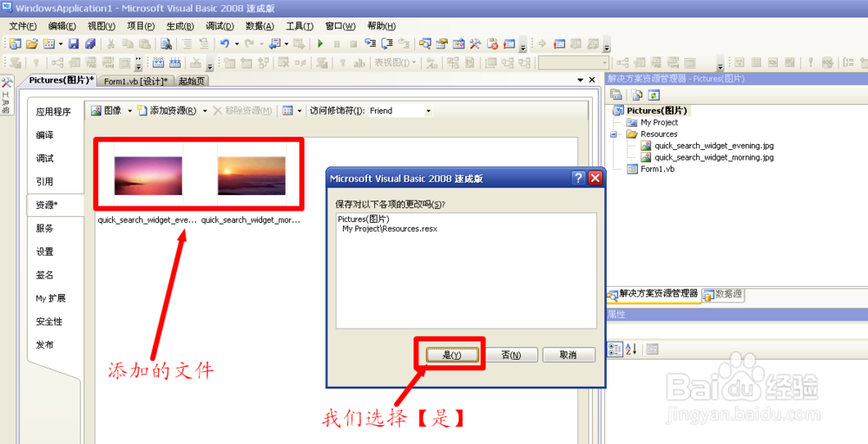Viewport: 868px width, 444px height.
Task: Select the quick_search_widget_morning image thumbnail
Action: 252,176
